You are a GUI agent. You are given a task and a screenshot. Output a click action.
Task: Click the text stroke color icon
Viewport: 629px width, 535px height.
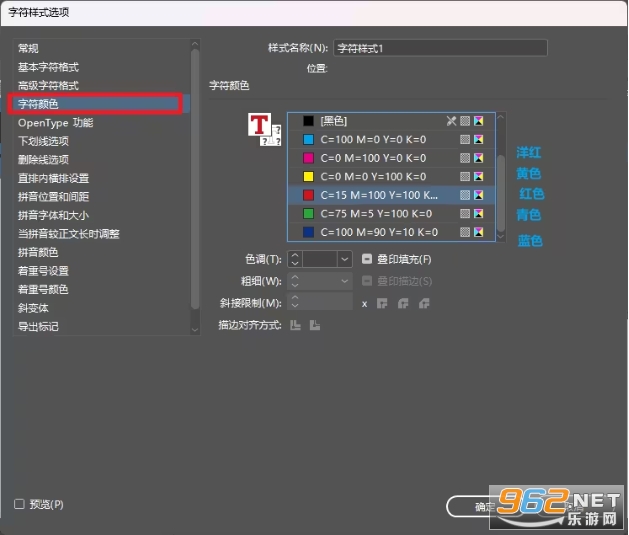click(x=271, y=140)
